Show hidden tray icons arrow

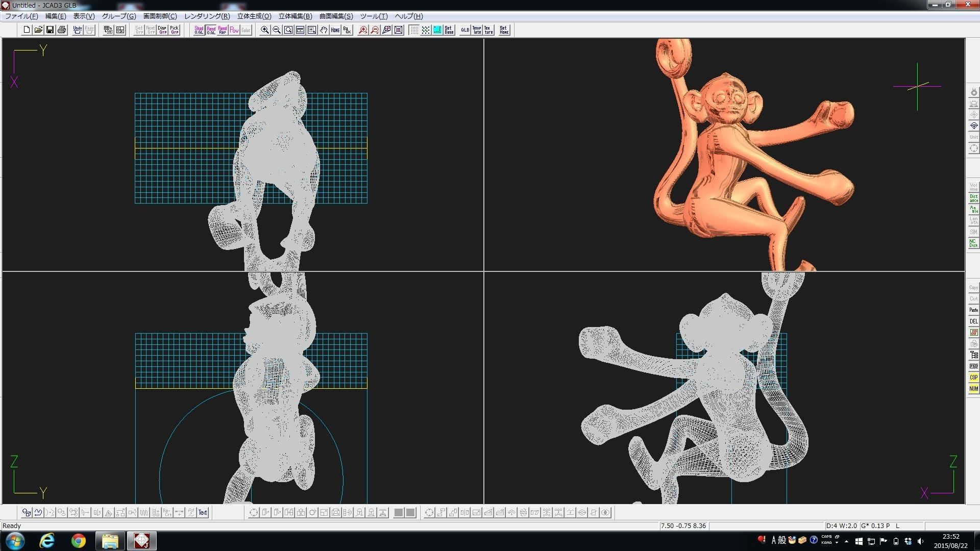pos(846,541)
